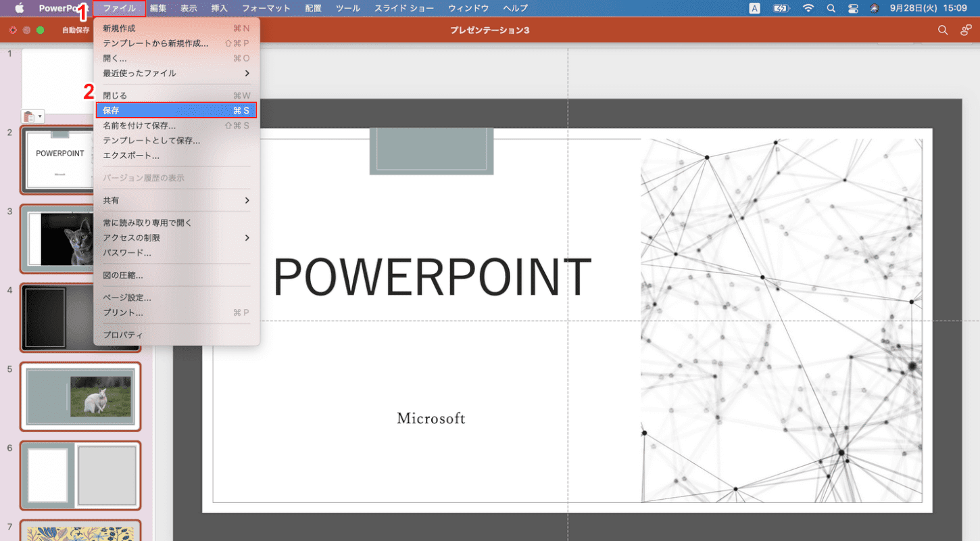Screen dimensions: 980x541
Task: Choose 名前を付けて保存...
Action: (x=176, y=126)
